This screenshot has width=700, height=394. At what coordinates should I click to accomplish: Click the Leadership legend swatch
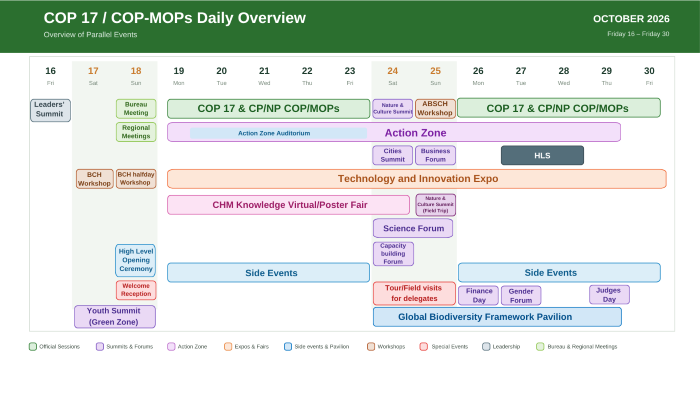[486, 347]
